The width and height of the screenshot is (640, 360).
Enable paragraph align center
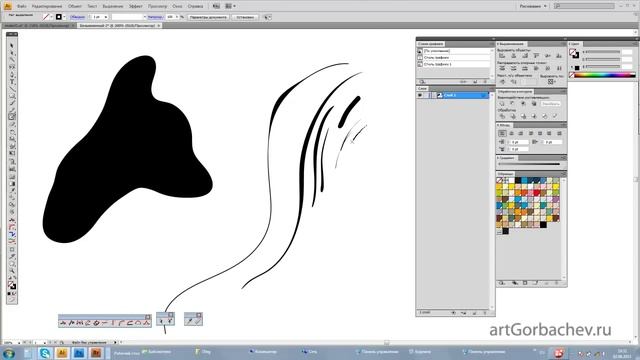click(x=511, y=133)
